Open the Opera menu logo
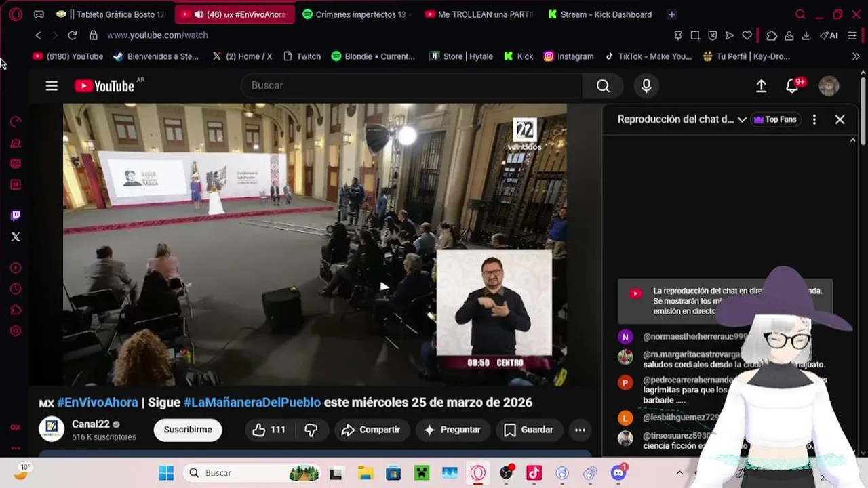Image resolution: width=868 pixels, height=488 pixels. pos(16,14)
